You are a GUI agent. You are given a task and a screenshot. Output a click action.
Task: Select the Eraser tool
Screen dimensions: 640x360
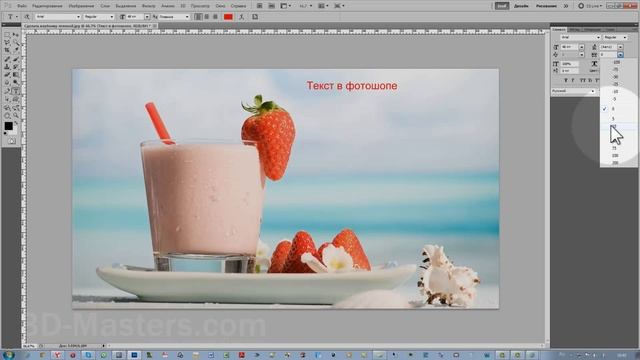tap(7, 74)
